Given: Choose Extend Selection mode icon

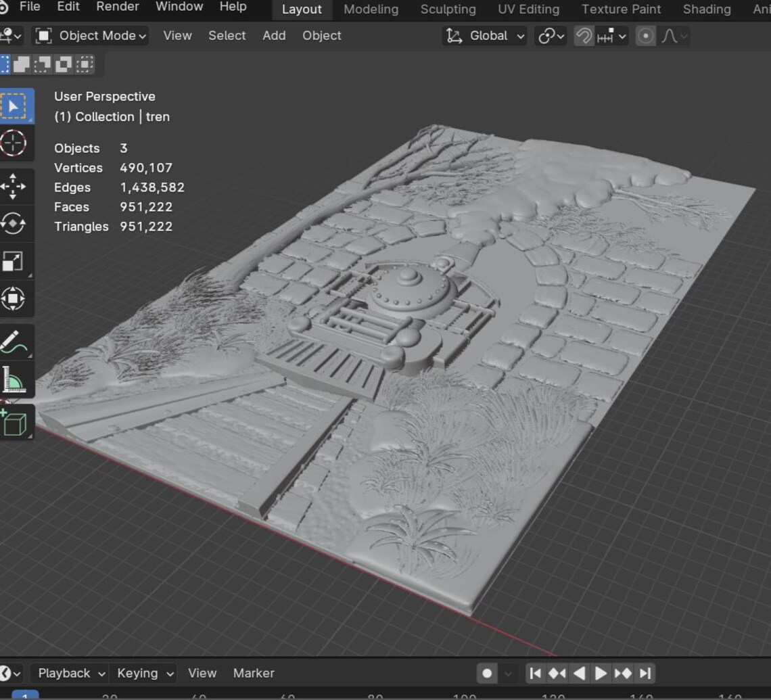Looking at the screenshot, I should [21, 64].
